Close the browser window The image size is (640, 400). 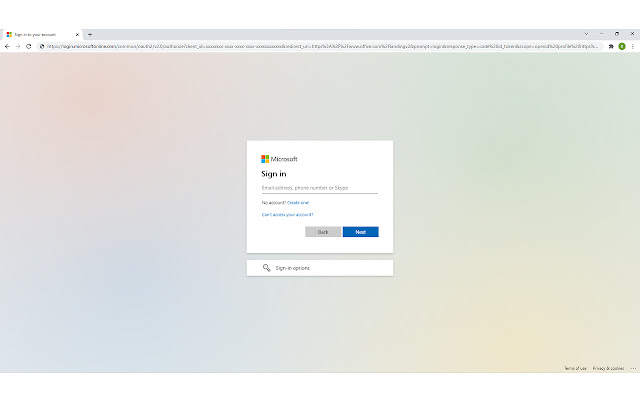coord(632,34)
